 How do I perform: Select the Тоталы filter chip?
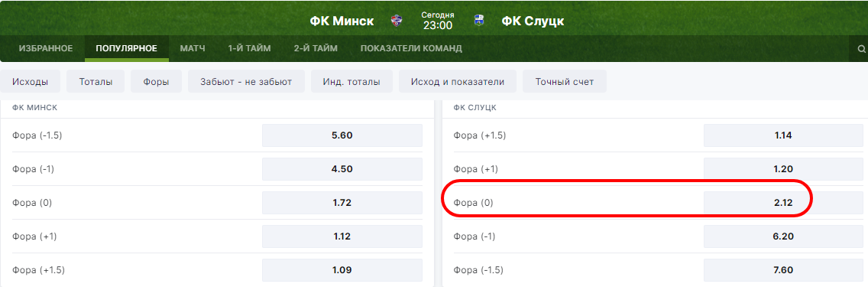[96, 81]
